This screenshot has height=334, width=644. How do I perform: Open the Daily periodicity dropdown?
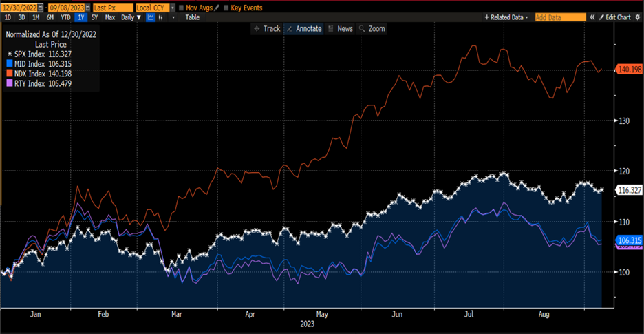point(131,17)
